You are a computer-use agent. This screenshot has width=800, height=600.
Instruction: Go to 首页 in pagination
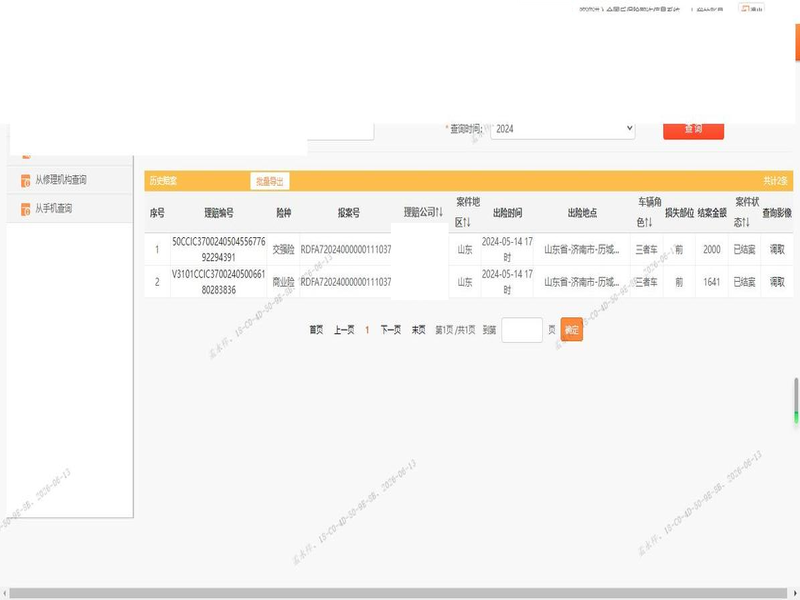pyautogui.click(x=316, y=330)
